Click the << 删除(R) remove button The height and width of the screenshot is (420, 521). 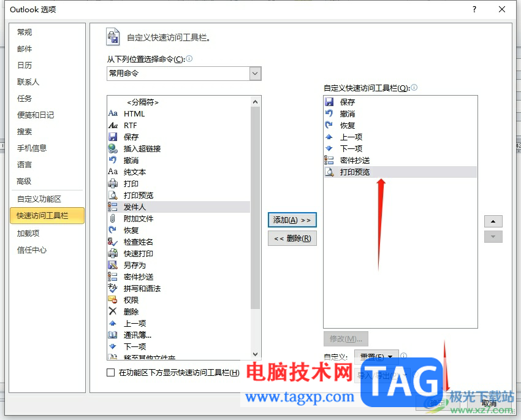pyautogui.click(x=292, y=239)
